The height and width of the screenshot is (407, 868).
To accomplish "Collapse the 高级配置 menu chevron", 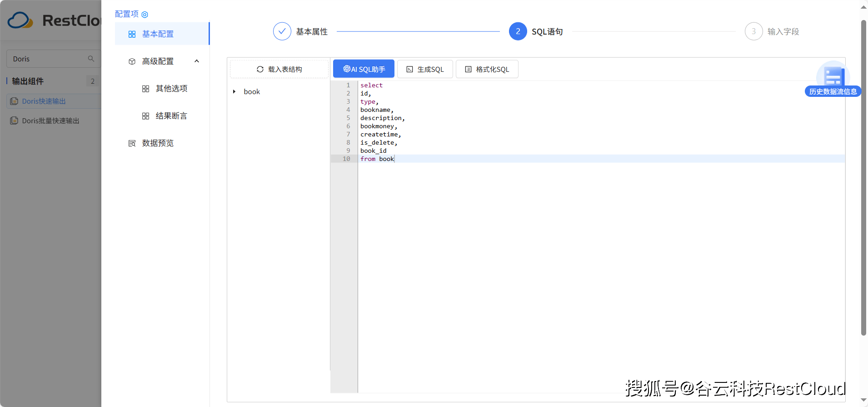I will tap(197, 61).
